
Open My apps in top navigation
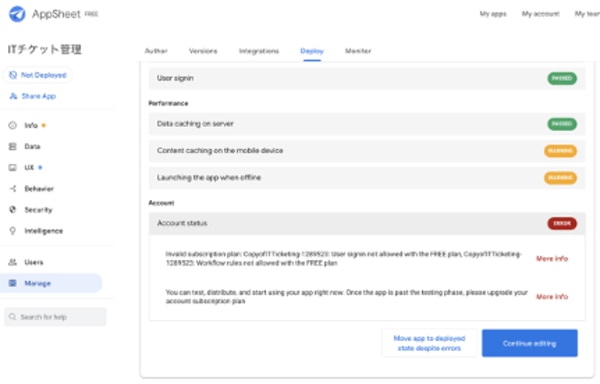[x=493, y=14]
